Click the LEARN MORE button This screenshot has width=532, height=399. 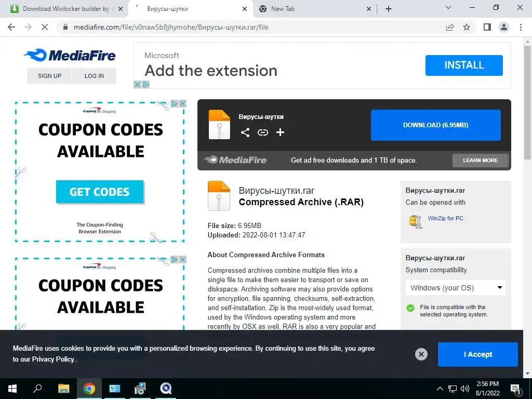point(481,160)
